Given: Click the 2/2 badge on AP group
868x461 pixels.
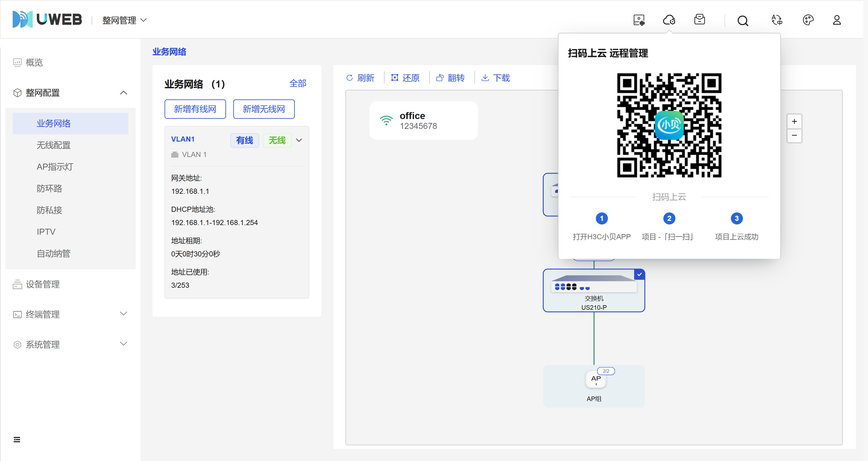Looking at the screenshot, I should pos(606,371).
